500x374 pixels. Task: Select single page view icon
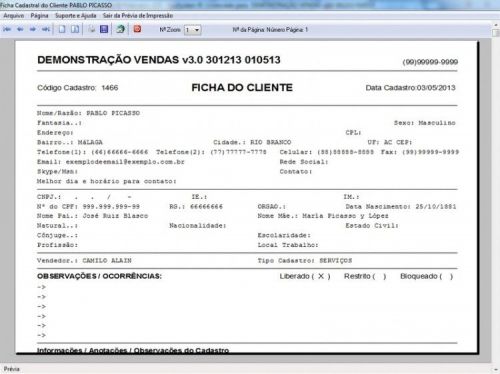coord(62,29)
